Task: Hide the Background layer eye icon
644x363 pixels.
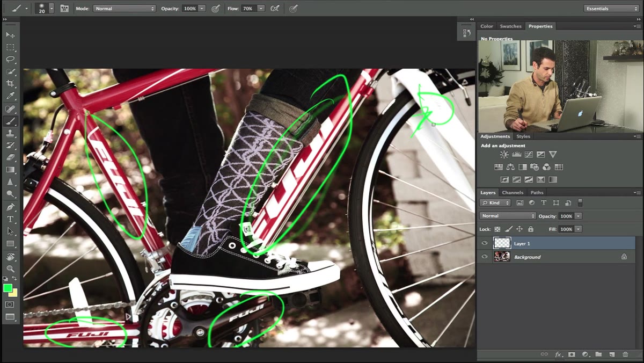Action: tap(485, 257)
